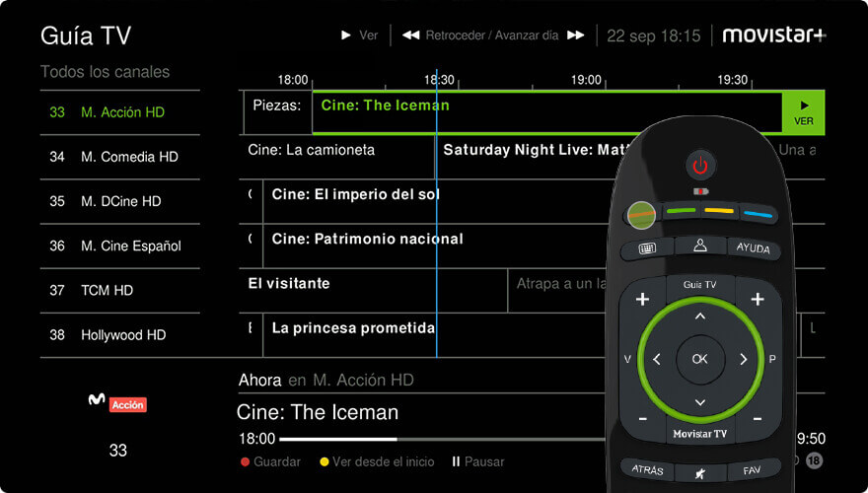The height and width of the screenshot is (493, 868).
Task: Click the AYUDA button on remote
Action: point(753,247)
